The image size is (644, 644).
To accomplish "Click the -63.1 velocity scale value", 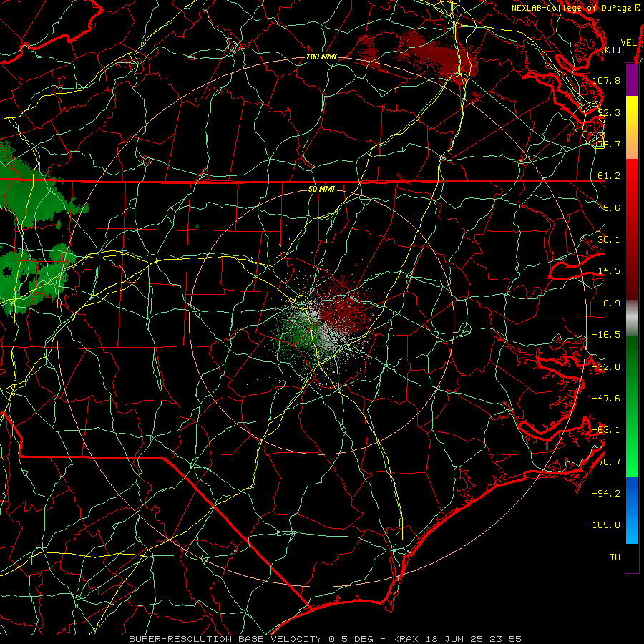I will tap(606, 430).
